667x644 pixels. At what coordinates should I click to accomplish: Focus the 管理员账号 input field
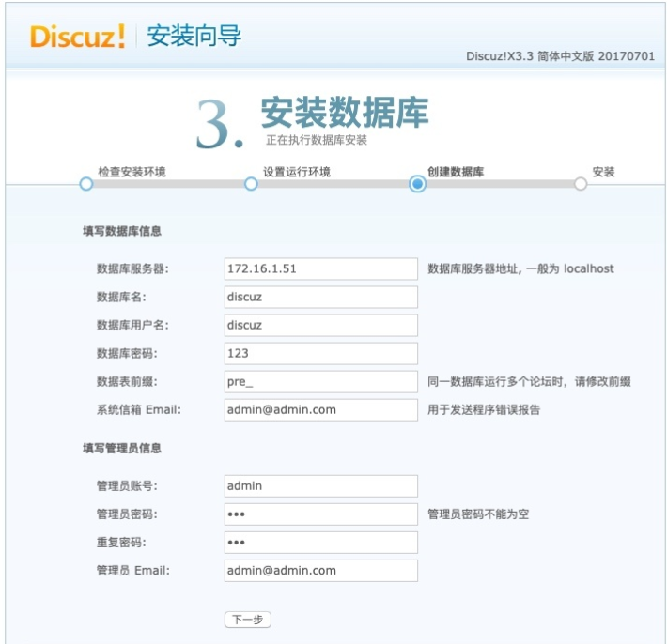[320, 486]
